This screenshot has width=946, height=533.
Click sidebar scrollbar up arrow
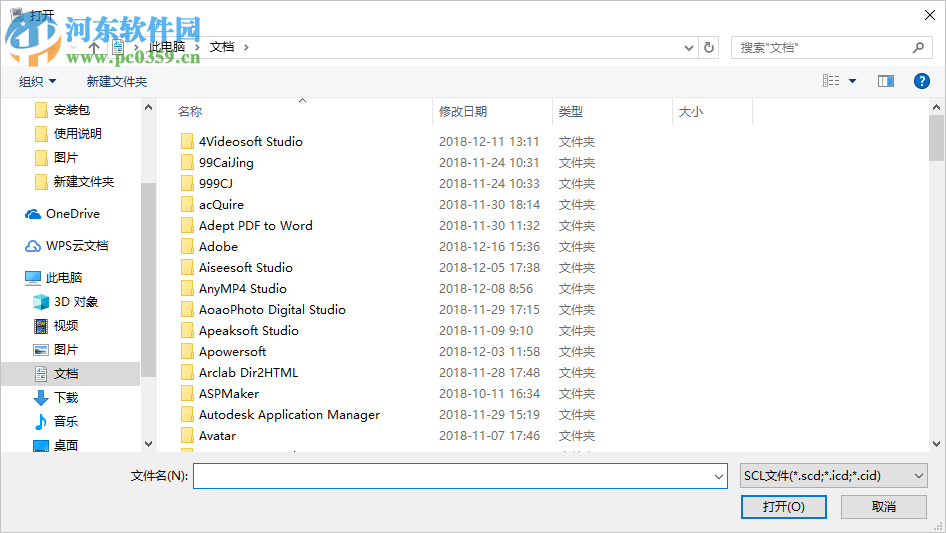tap(148, 107)
